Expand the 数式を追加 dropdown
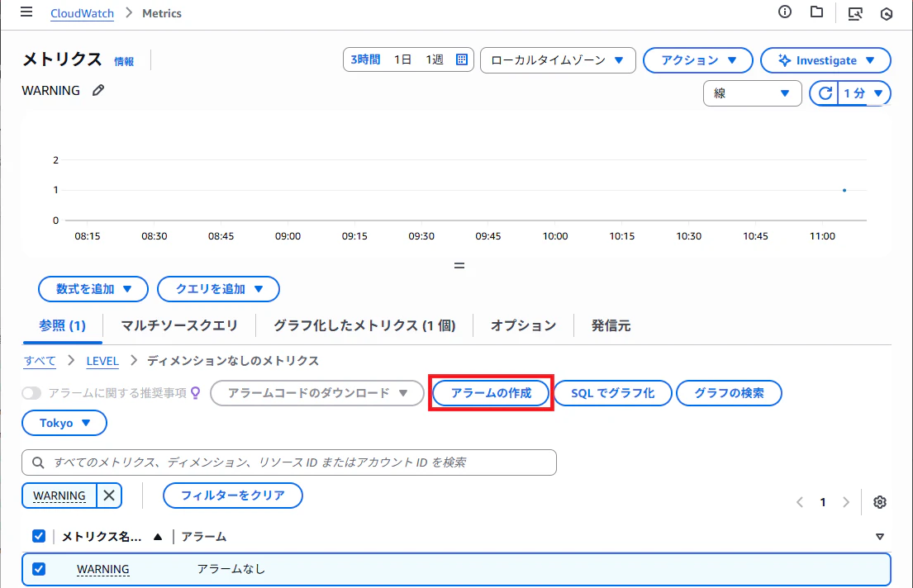This screenshot has width=913, height=588. click(93, 289)
